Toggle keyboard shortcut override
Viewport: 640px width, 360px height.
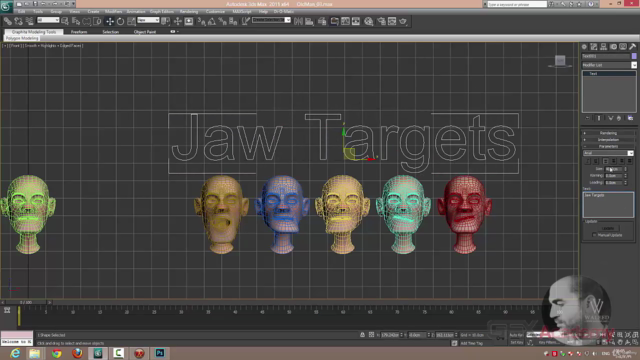pos(189,21)
